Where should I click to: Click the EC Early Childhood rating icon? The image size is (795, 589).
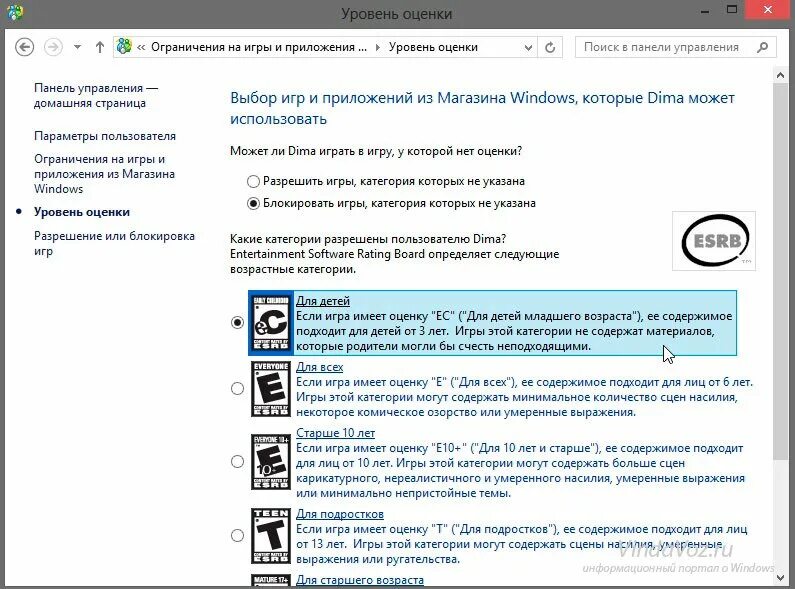point(271,323)
